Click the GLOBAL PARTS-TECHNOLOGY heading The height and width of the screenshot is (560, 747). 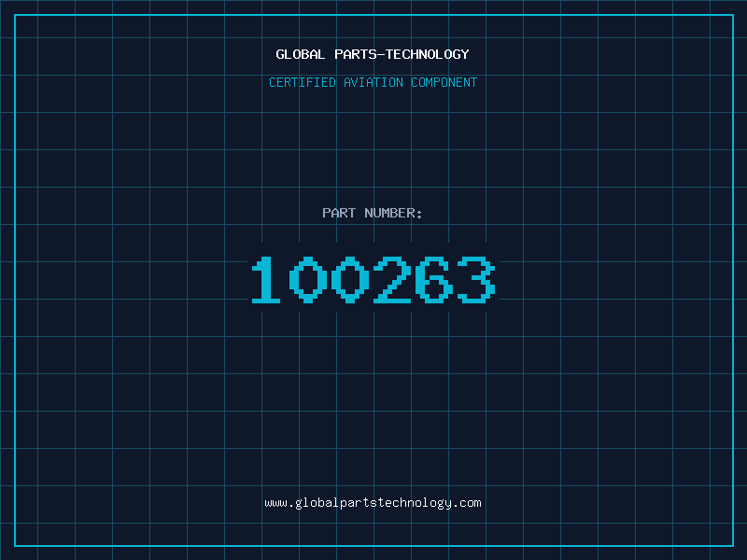click(373, 54)
